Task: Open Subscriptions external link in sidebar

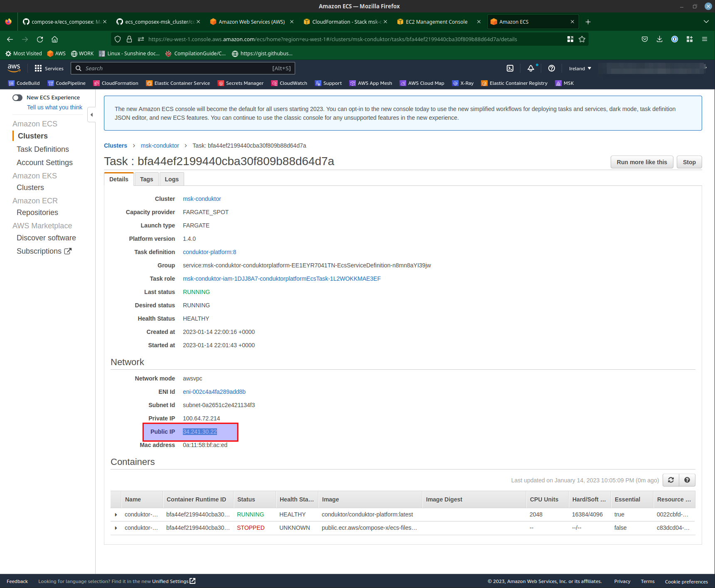Action: [x=44, y=251]
